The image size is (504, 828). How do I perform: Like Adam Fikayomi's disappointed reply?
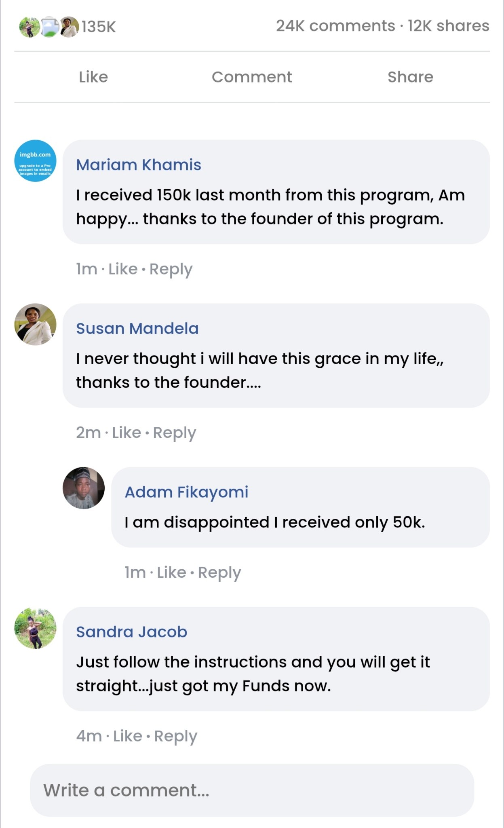pyautogui.click(x=171, y=572)
